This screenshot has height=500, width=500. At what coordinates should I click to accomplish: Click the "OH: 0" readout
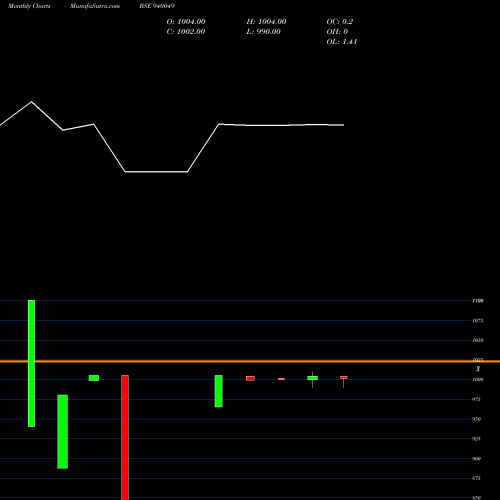click(x=337, y=32)
